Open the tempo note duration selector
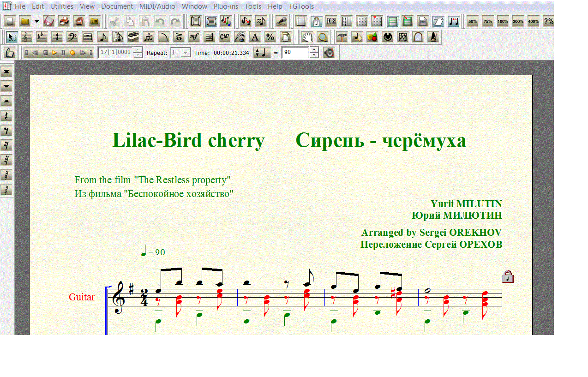The height and width of the screenshot is (377, 588). 263,53
